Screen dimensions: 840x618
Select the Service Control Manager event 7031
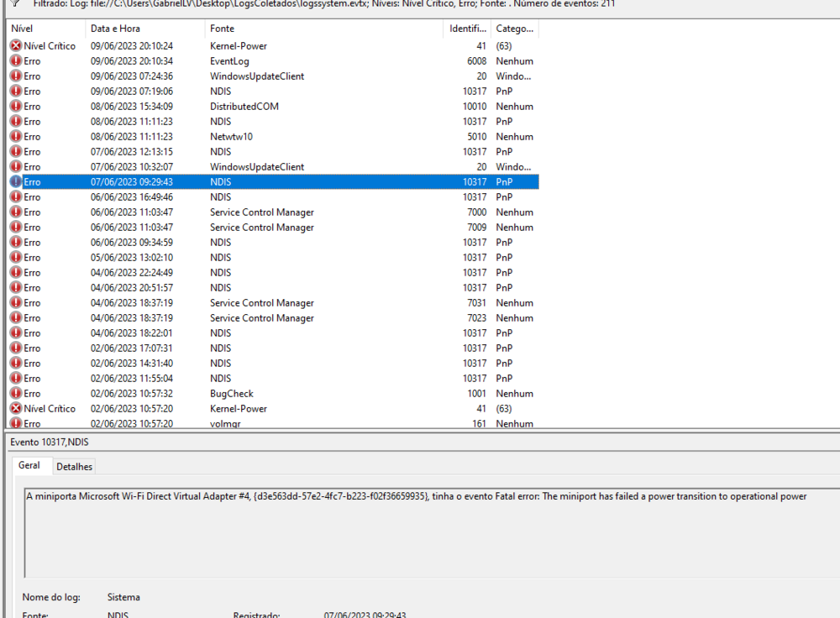(261, 303)
